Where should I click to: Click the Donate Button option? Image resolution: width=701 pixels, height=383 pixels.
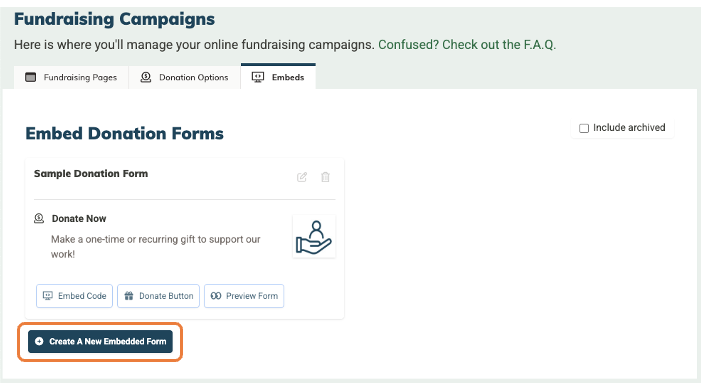[158, 296]
